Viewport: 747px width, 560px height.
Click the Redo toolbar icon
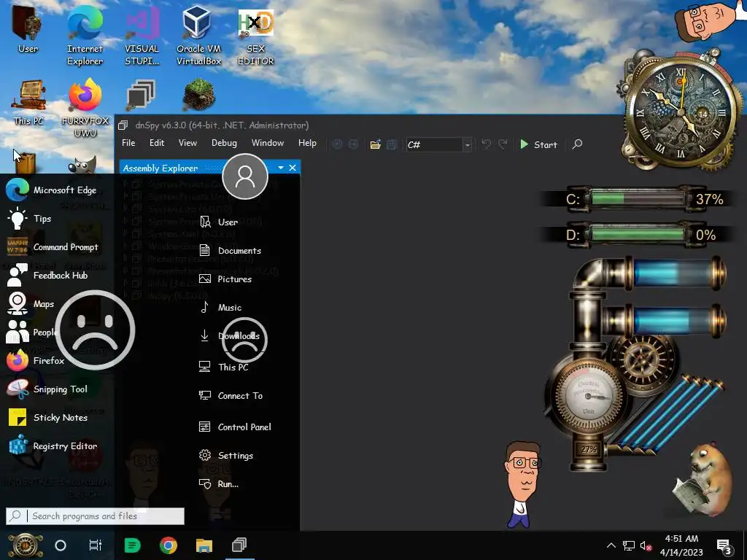503,144
